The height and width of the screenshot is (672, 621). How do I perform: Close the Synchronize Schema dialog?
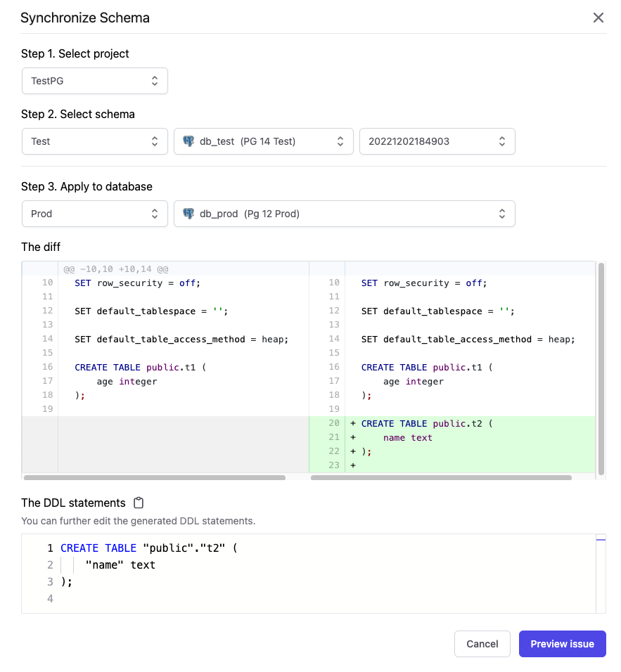598,18
